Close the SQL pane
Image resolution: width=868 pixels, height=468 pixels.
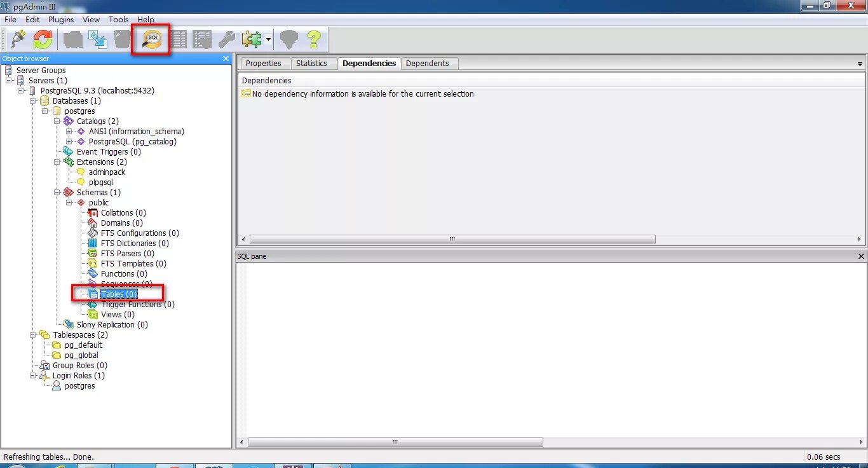pos(862,256)
